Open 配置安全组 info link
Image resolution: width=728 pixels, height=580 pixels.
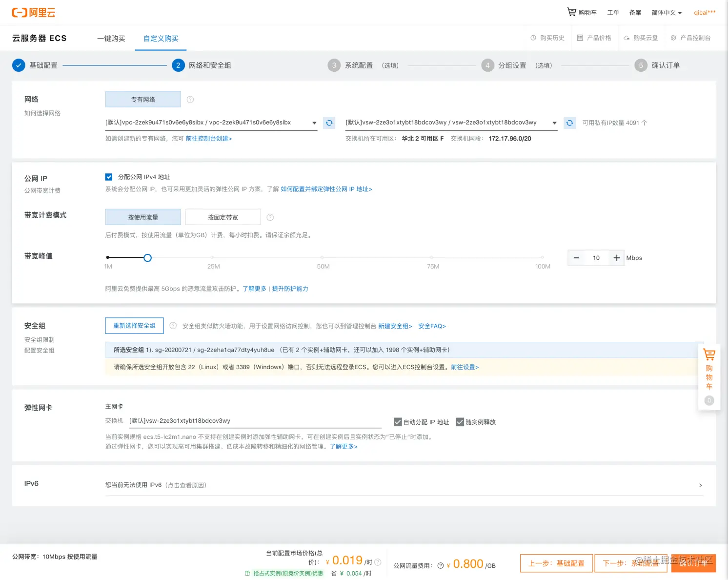pyautogui.click(x=40, y=351)
